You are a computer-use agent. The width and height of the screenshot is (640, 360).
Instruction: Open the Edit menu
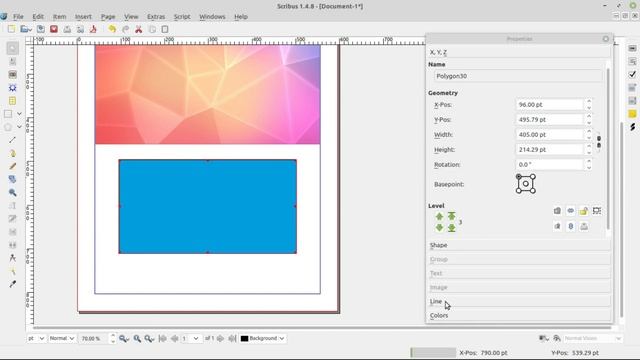point(38,17)
